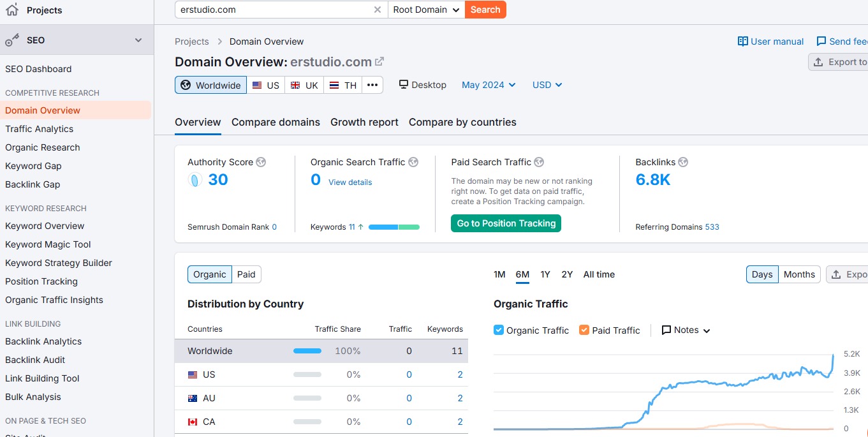
Task: Open Traffic Analytics in the sidebar
Action: pos(40,129)
